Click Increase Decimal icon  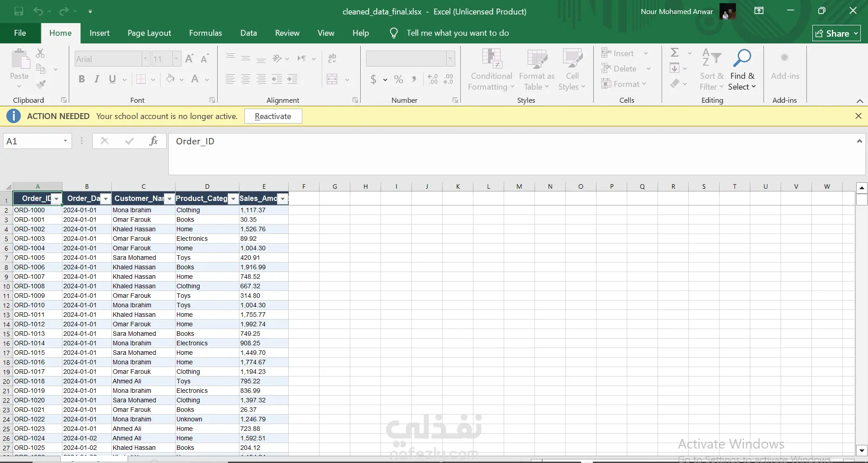tap(433, 80)
